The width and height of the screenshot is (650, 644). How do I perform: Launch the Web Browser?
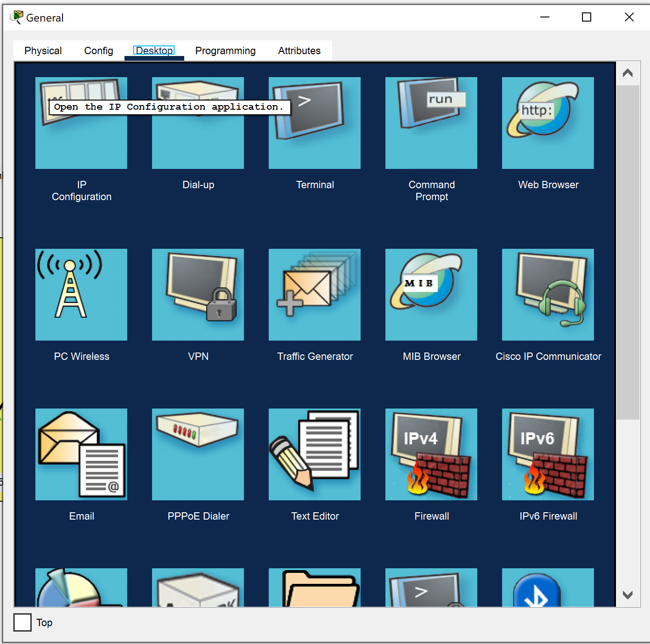click(x=548, y=123)
